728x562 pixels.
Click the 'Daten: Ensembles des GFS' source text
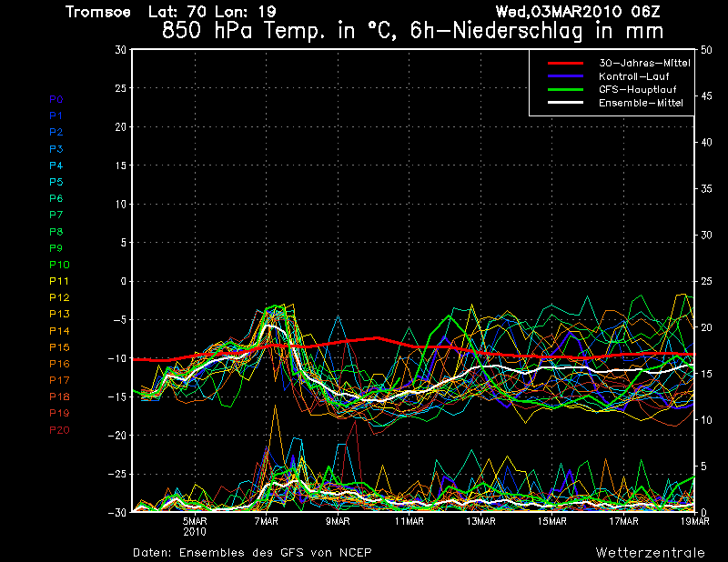coord(252,552)
